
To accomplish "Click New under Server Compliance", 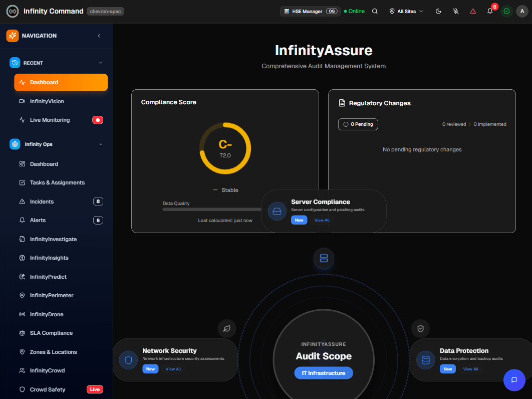I will coord(299,220).
